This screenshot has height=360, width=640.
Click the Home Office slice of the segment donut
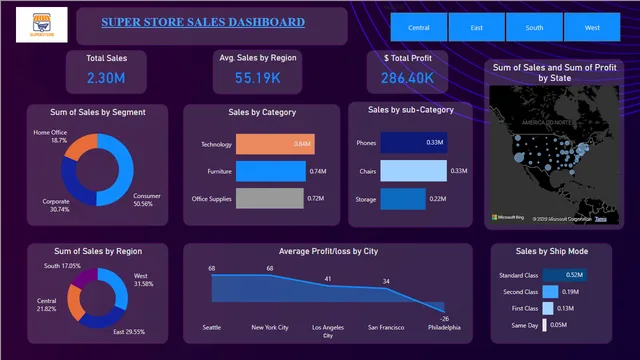pos(80,146)
